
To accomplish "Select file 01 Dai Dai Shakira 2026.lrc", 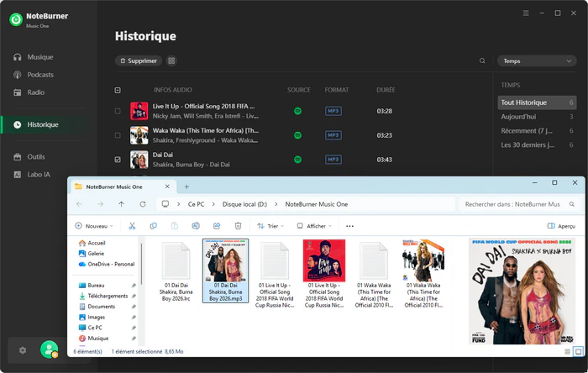I will (x=176, y=271).
